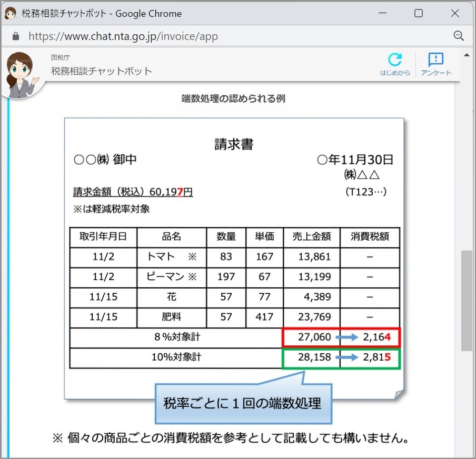The height and width of the screenshot is (459, 476).
Task: Click the アンケート text label
Action: [x=436, y=73]
